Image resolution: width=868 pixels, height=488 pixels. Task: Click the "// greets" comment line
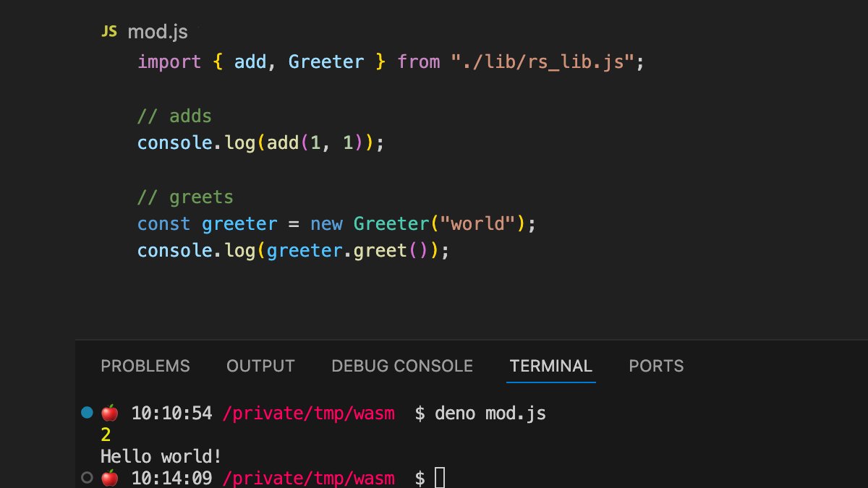coord(185,197)
